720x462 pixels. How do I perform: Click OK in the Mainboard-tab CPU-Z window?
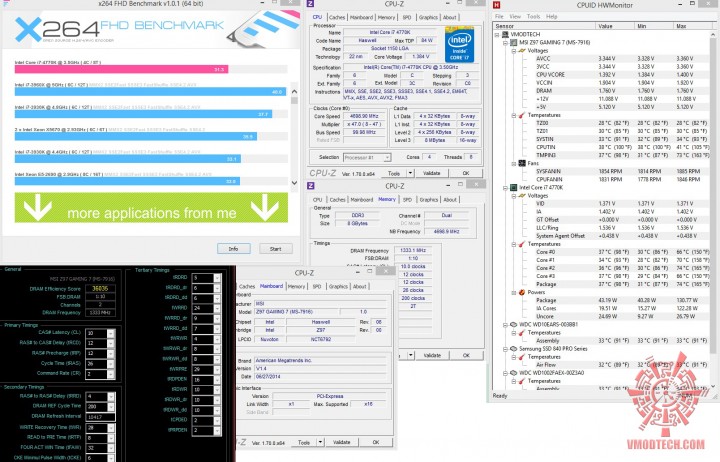point(376,442)
